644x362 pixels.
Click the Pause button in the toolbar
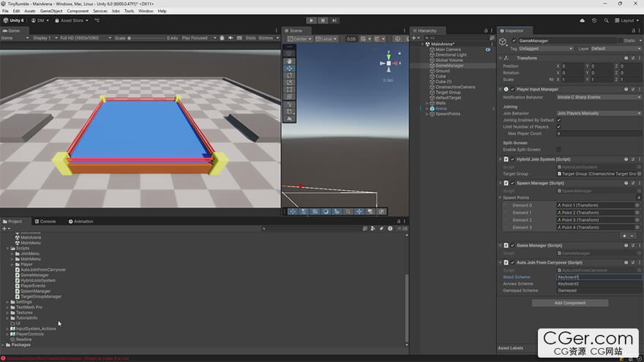323,20
